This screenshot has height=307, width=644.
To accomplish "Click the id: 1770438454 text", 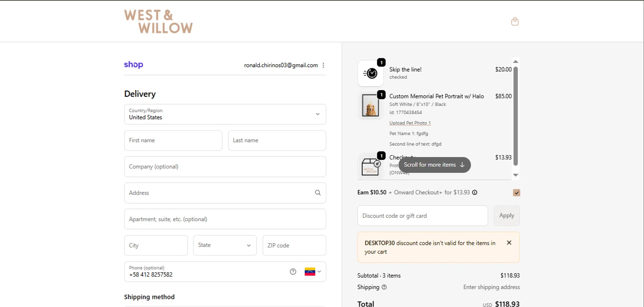I will pyautogui.click(x=406, y=112).
